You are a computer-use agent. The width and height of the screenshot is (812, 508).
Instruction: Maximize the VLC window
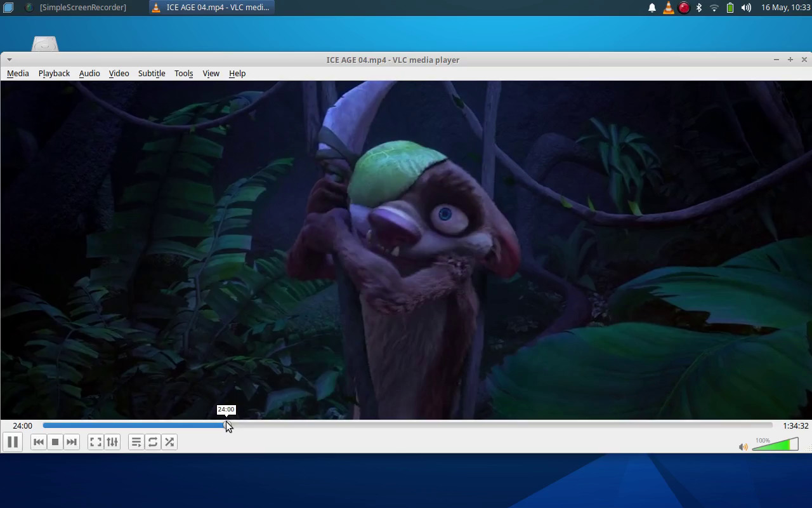tap(790, 60)
